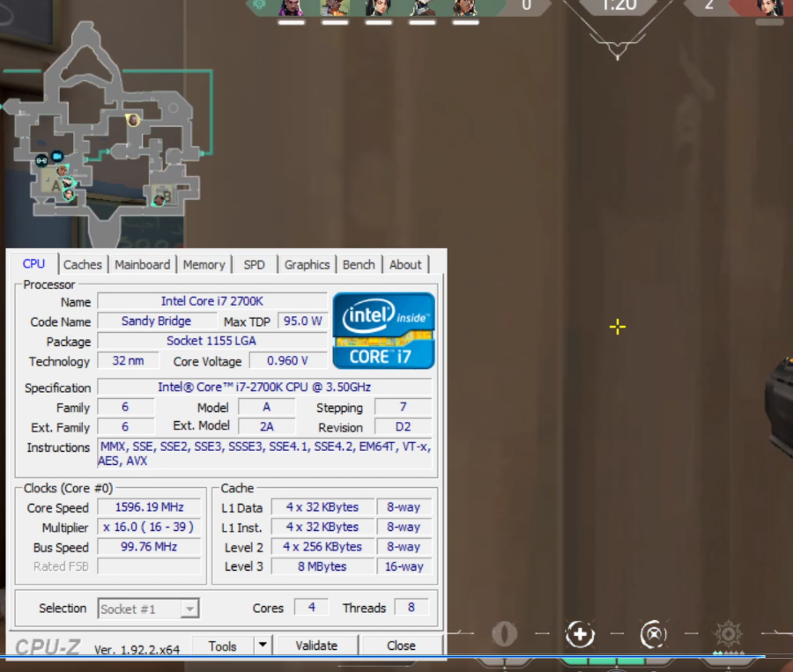Click the ultimate ability gear icon in HUD
Screen dimensions: 793x672
coord(729,634)
